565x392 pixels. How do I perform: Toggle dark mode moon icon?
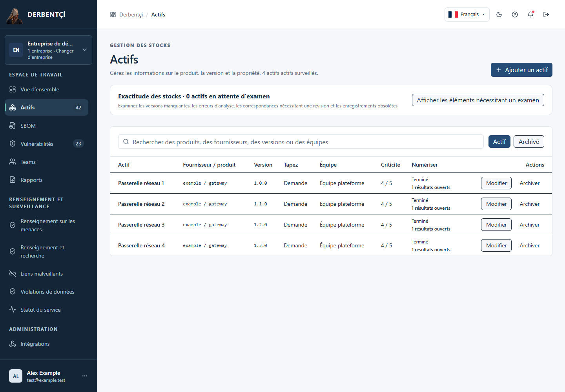click(x=499, y=15)
